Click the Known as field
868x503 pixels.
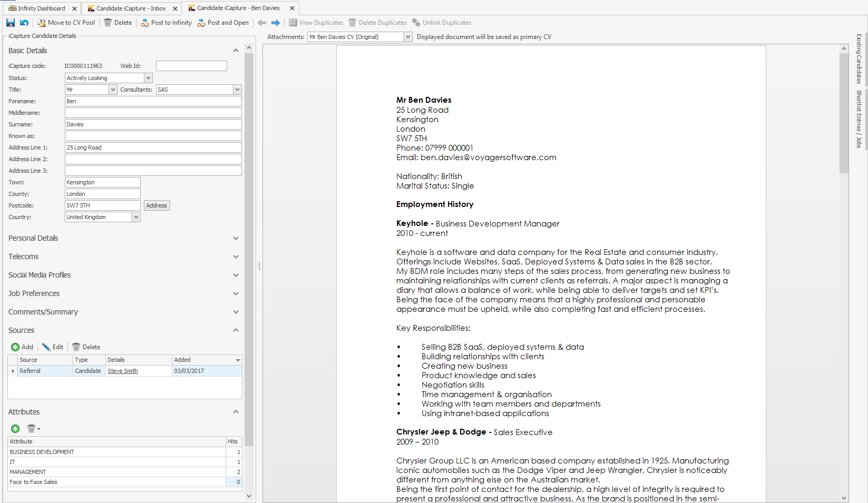(153, 136)
